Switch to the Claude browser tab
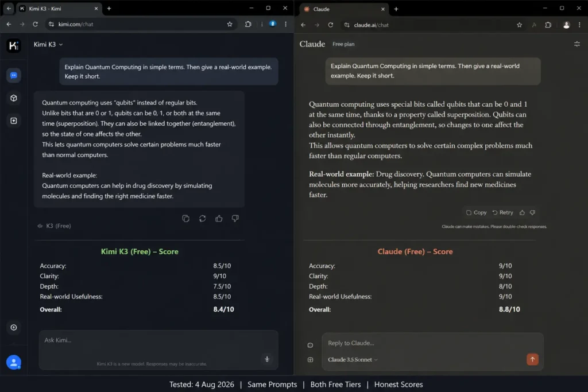Viewport: 588px width, 392px height. pos(345,9)
